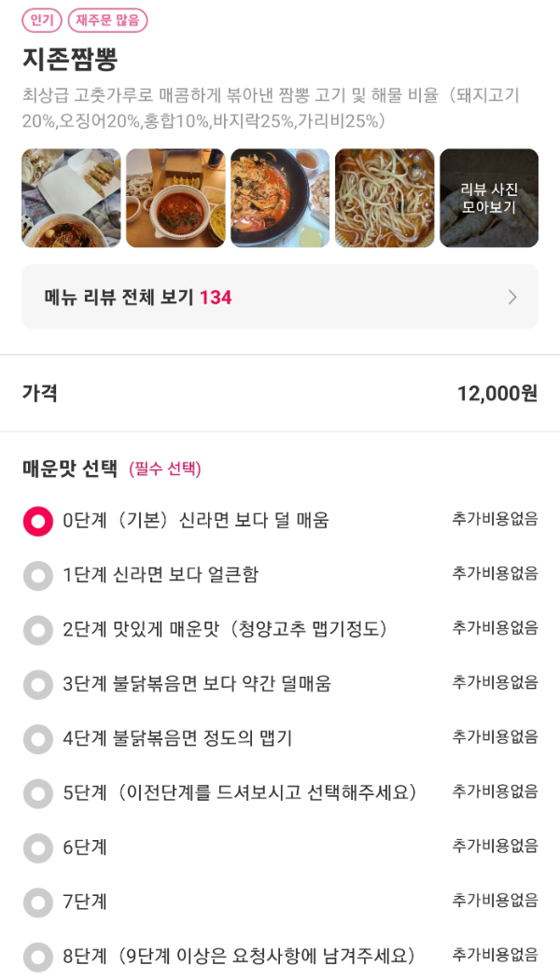The height and width of the screenshot is (980, 560).
Task: Choose 6단계 spiciness option
Action: click(40, 847)
